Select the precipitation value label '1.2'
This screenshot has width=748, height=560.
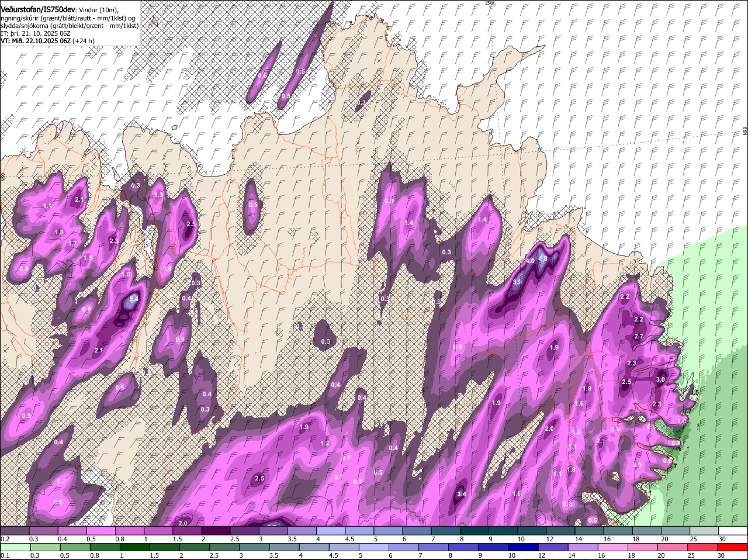[x=325, y=443]
